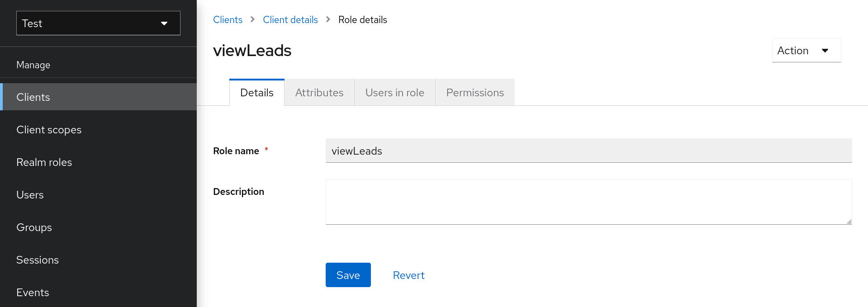Show the Users in role tab
This screenshot has width=868, height=307.
click(394, 93)
